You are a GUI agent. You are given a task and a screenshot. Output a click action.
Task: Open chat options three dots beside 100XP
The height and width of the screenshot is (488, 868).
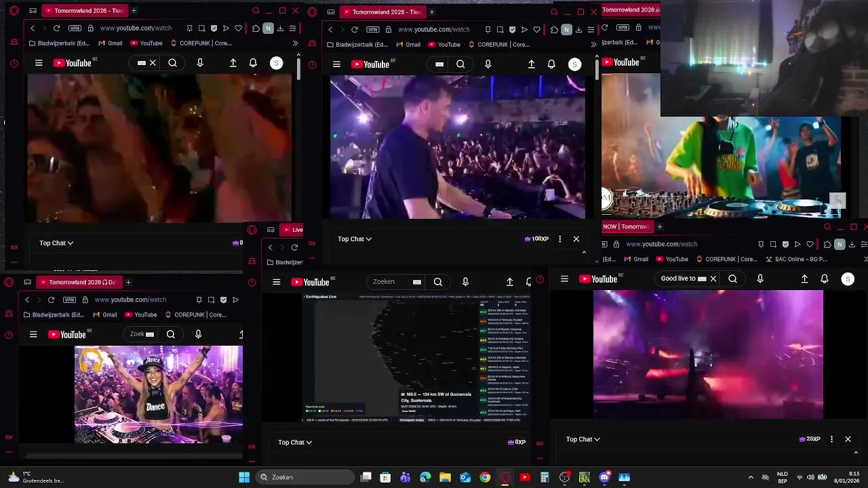pyautogui.click(x=559, y=239)
